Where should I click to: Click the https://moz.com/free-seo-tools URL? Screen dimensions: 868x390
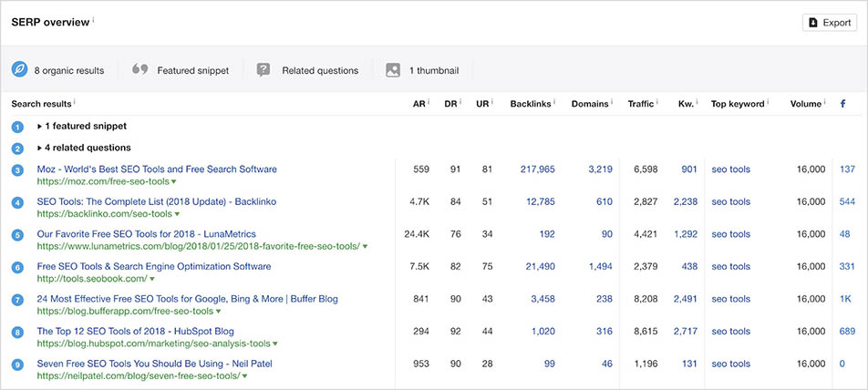coord(103,181)
